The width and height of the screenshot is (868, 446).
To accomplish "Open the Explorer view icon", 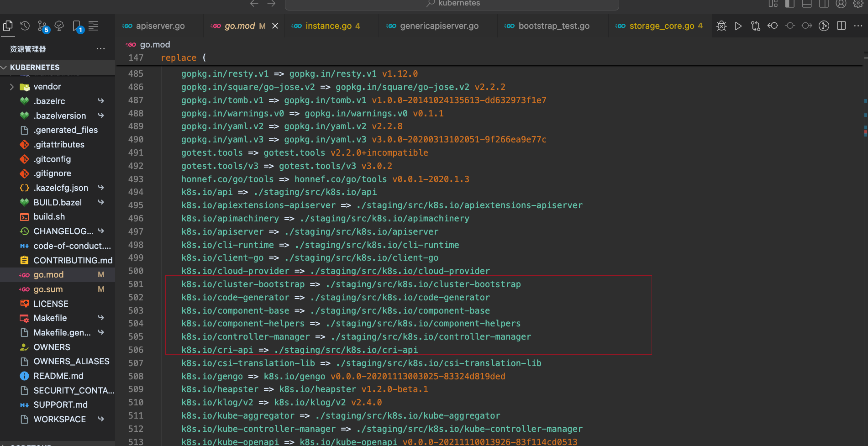I will [x=8, y=26].
